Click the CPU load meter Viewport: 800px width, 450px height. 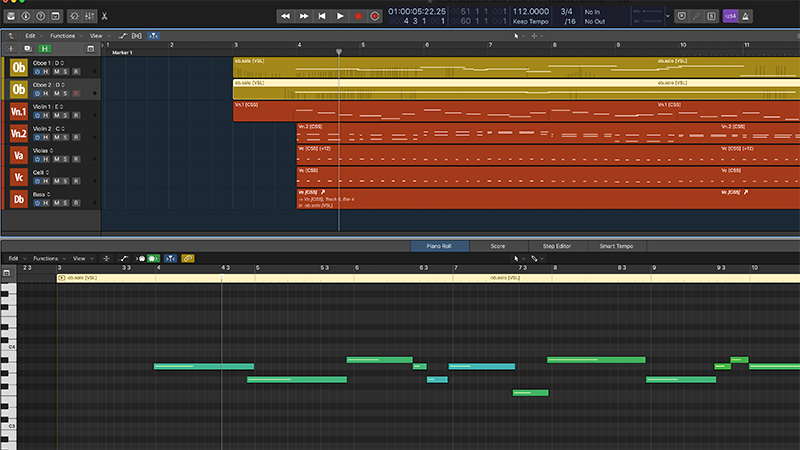coord(648,11)
